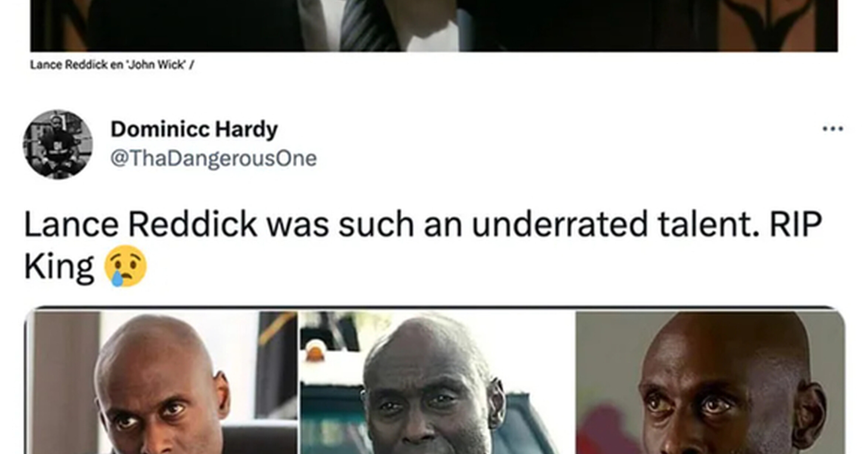Click the word 'underrated' in the tweet
The height and width of the screenshot is (454, 868).
click(x=560, y=224)
